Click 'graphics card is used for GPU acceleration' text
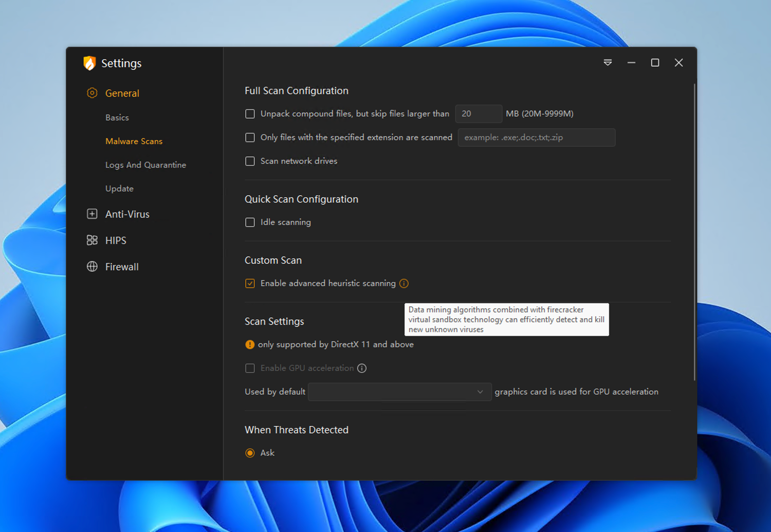 pos(576,392)
